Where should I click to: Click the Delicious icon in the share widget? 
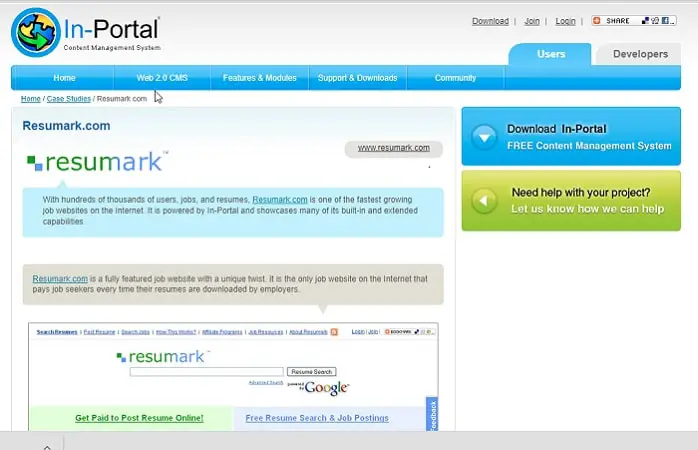coord(645,20)
